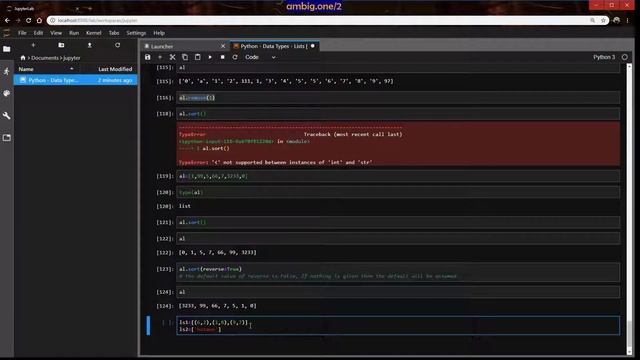Select the Python - Data Type notebook file
Image resolution: width=640 pixels, height=360 pixels.
(x=76, y=80)
